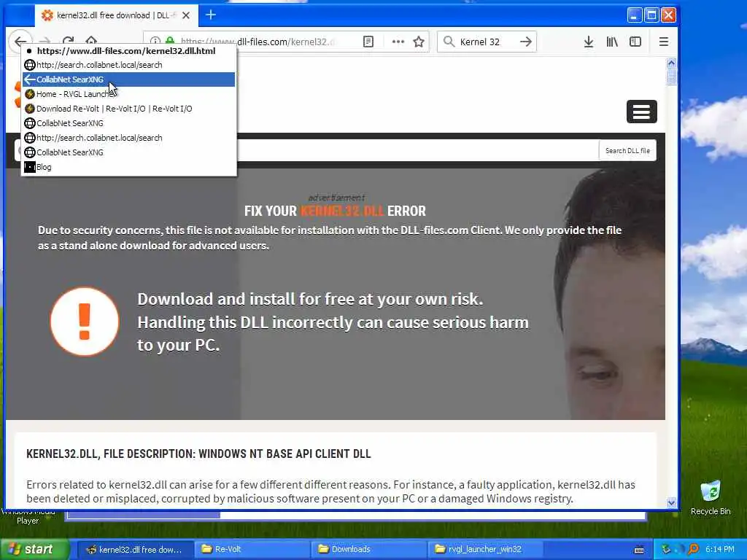Open the Downloads arrow panel
747x560 pixels.
tap(589, 42)
